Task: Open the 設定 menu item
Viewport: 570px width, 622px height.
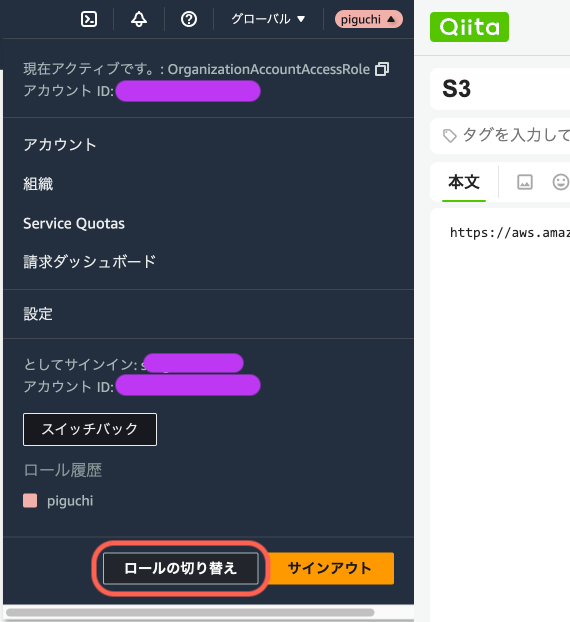Action: coord(38,314)
